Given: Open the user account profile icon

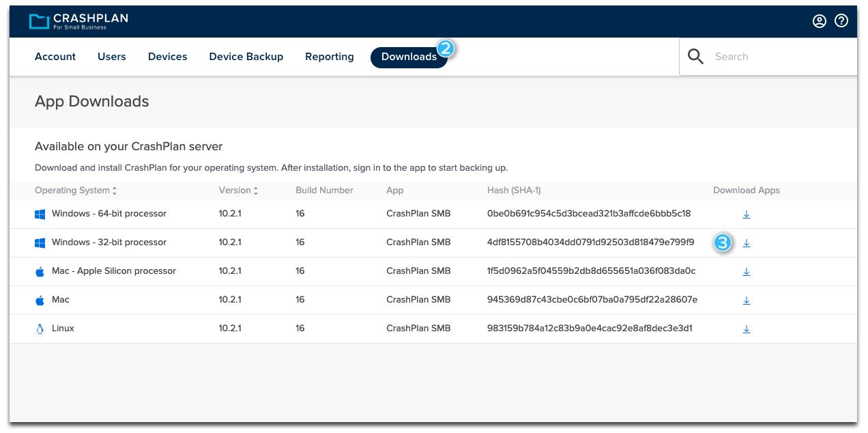Looking at the screenshot, I should (x=820, y=21).
